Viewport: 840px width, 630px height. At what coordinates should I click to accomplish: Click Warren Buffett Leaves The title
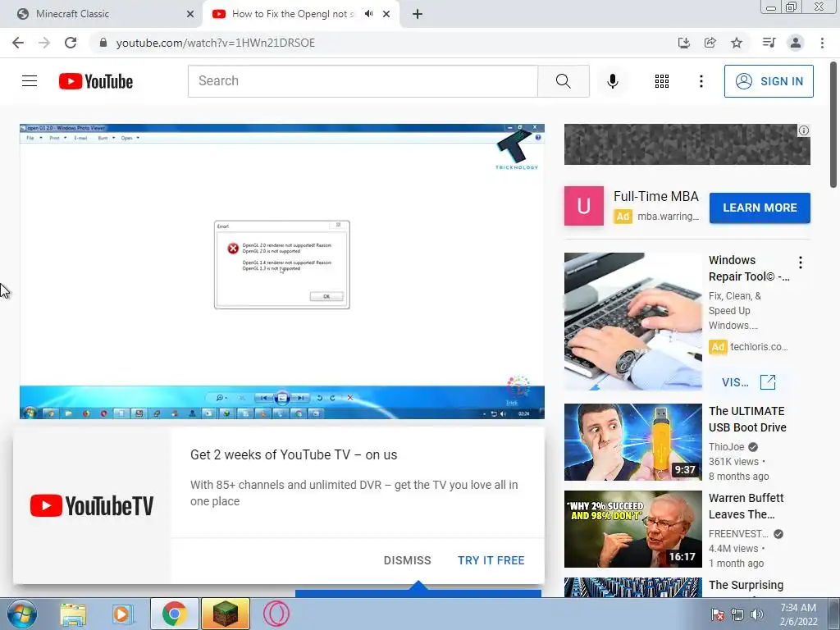tap(746, 505)
